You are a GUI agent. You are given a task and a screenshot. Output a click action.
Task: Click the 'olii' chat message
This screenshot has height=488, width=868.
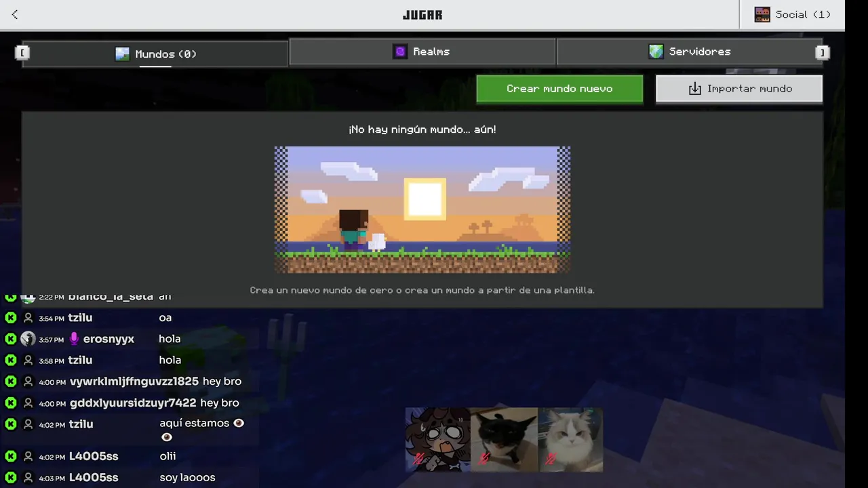167,456
